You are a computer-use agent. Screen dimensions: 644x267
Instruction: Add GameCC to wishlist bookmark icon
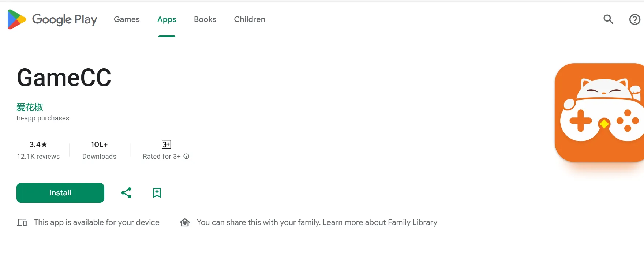(157, 193)
